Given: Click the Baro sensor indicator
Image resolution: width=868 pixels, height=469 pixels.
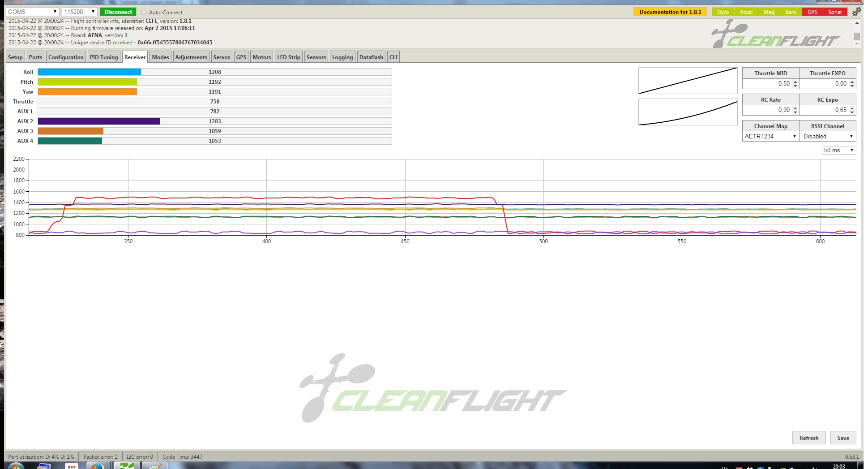Looking at the screenshot, I should click(791, 12).
